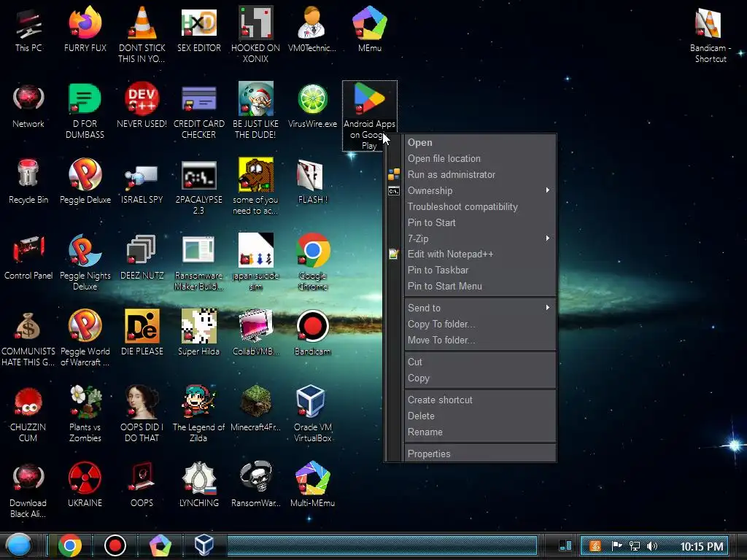Choose Move To folder...
The image size is (747, 560).
click(480, 340)
